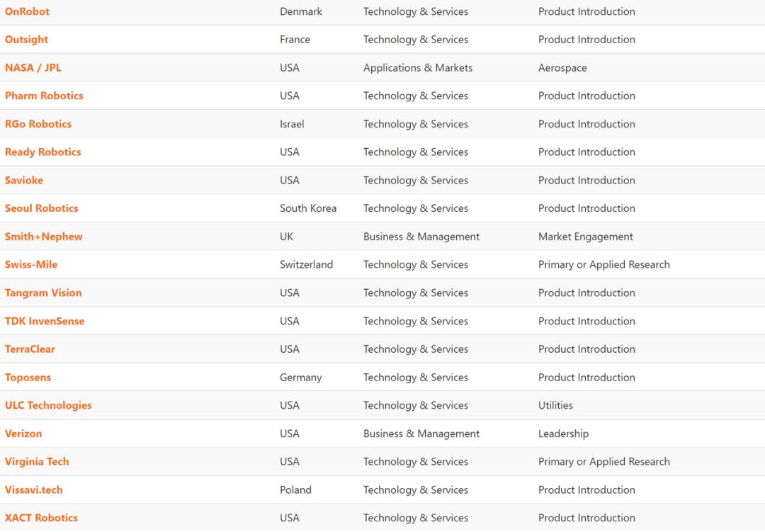The width and height of the screenshot is (765, 532).
Task: Click the Savioke company name
Action: [x=24, y=180]
